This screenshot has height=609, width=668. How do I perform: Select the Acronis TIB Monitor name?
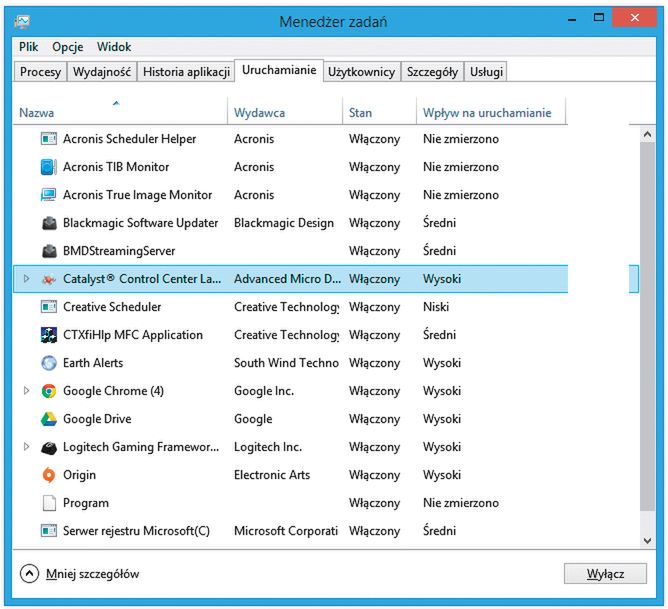(x=116, y=167)
